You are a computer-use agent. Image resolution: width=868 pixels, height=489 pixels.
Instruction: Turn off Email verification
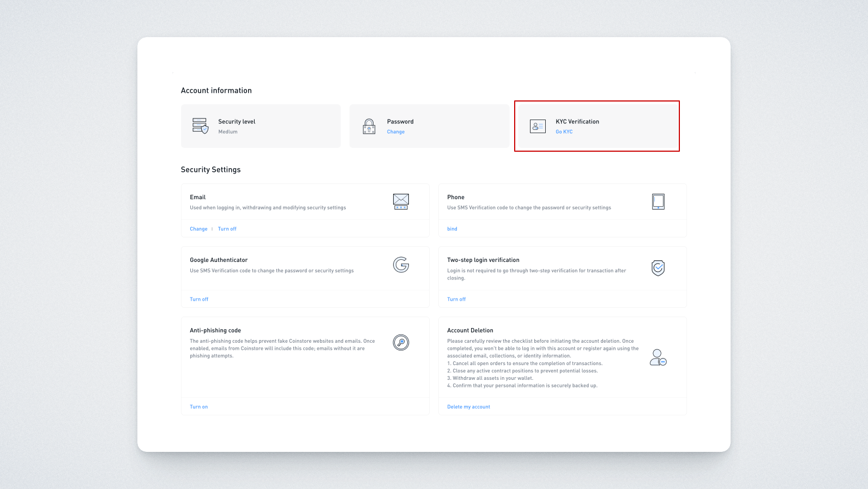(227, 229)
